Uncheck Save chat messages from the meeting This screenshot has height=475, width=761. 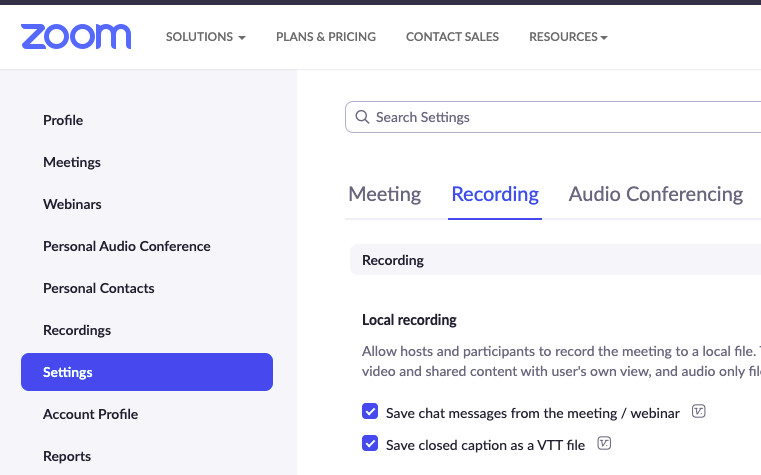(x=370, y=411)
